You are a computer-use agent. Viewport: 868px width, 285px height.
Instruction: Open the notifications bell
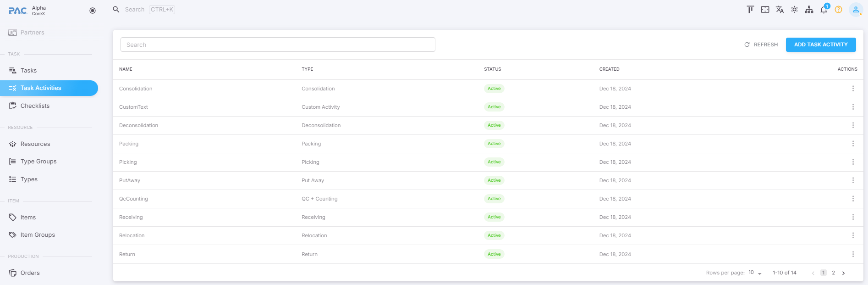(824, 10)
